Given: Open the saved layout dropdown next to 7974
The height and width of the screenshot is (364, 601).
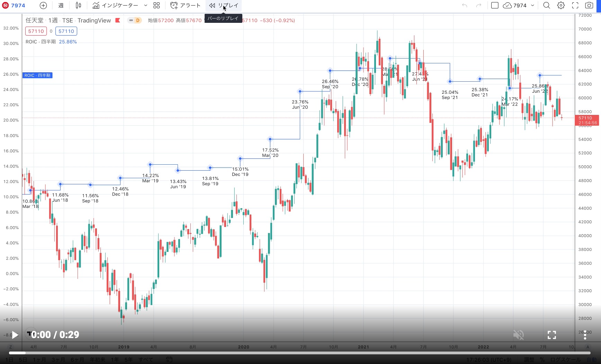Looking at the screenshot, I should [x=532, y=6].
